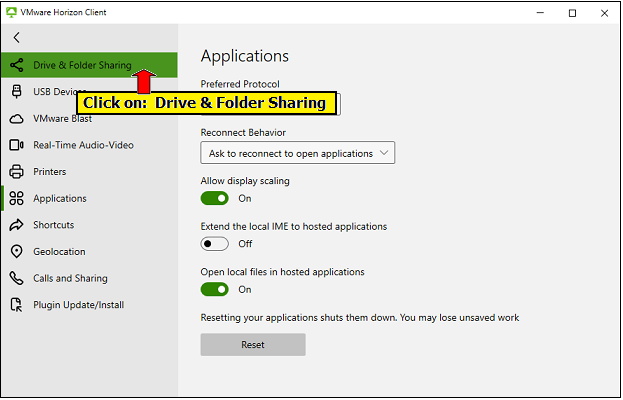This screenshot has height=400, width=623.
Task: Open Plugin Update/Install page
Action: [x=89, y=305]
